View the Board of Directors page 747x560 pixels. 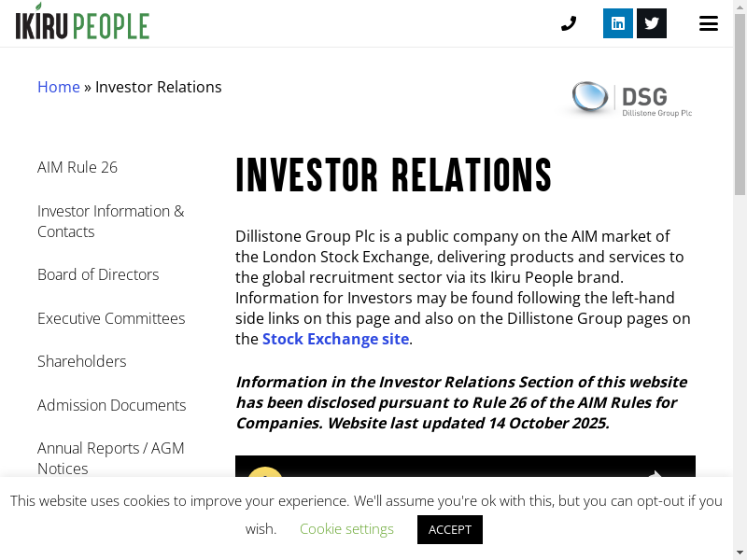pyautogui.click(x=98, y=274)
